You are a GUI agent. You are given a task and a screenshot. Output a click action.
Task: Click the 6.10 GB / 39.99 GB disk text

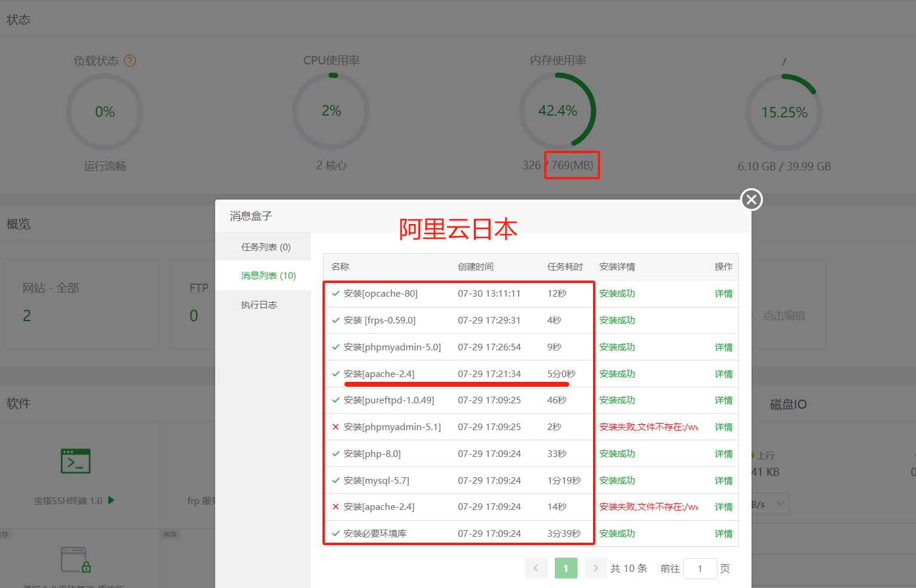(784, 166)
